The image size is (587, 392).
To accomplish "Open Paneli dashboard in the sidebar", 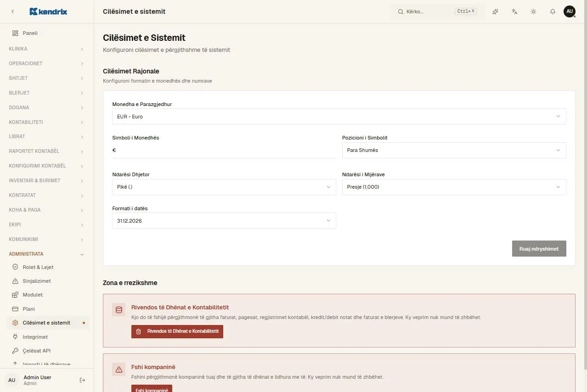I will pos(47,33).
